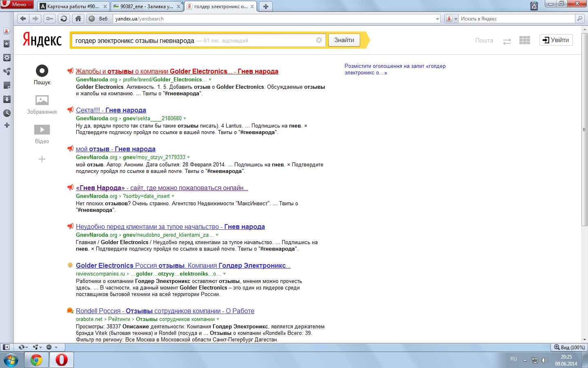This screenshot has width=588, height=368.
Task: Click the yandex.ua address bar
Action: coord(274,19)
